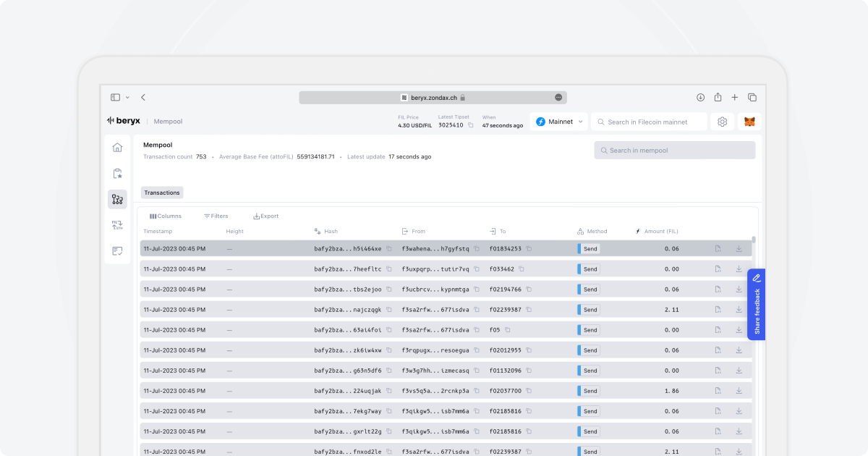Expand the Mainnet network dropdown
This screenshot has width=868, height=456.
click(x=558, y=122)
